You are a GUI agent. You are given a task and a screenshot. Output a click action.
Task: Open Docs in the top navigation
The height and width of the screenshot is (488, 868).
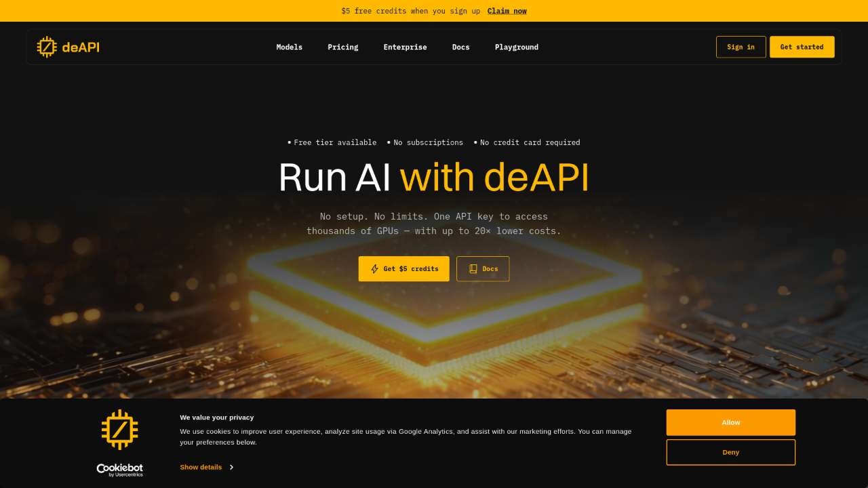point(461,47)
